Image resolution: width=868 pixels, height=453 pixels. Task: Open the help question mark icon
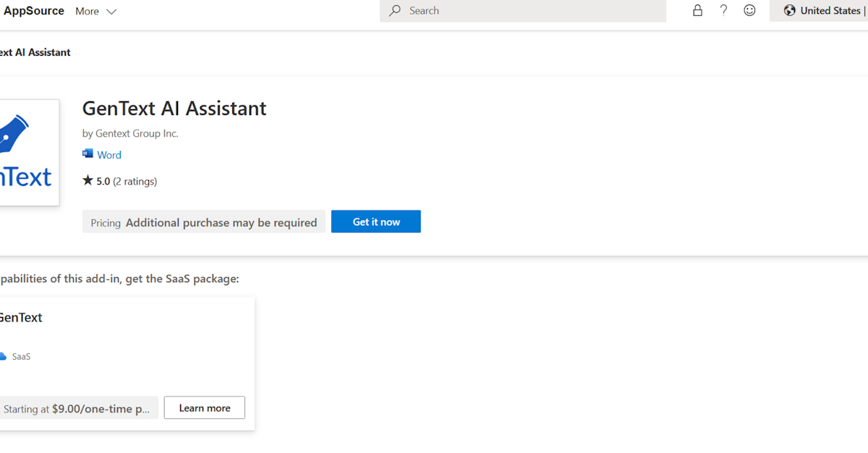[723, 10]
